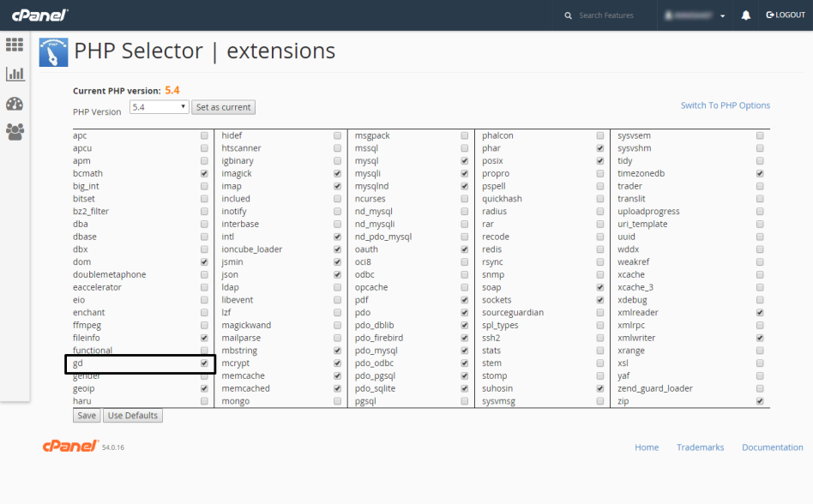Uncheck the bcmath extension checkbox

pyautogui.click(x=204, y=173)
